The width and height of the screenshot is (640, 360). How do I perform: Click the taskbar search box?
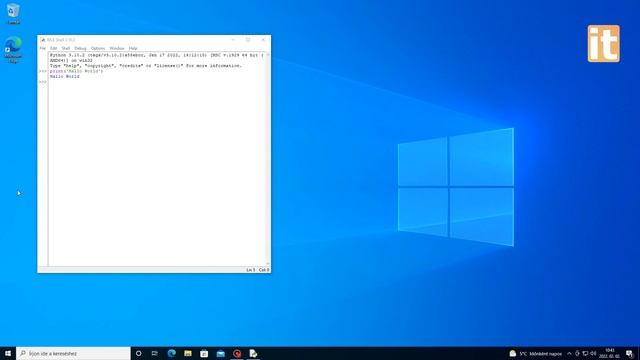[x=73, y=353]
